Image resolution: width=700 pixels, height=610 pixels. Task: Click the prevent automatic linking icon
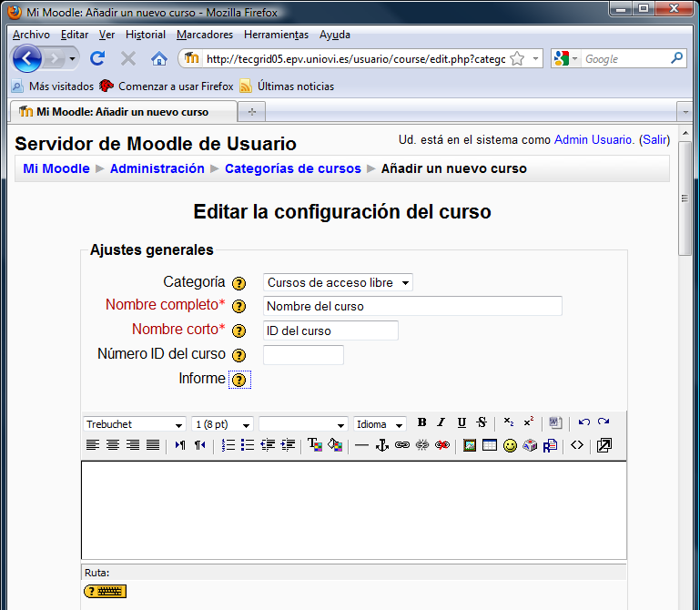click(442, 445)
